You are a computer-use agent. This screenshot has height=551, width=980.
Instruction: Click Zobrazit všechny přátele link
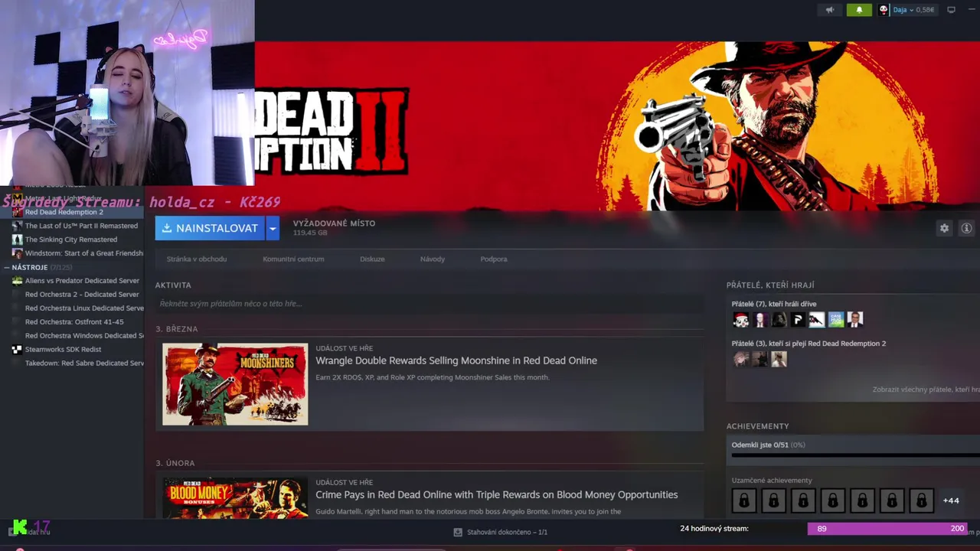point(926,390)
